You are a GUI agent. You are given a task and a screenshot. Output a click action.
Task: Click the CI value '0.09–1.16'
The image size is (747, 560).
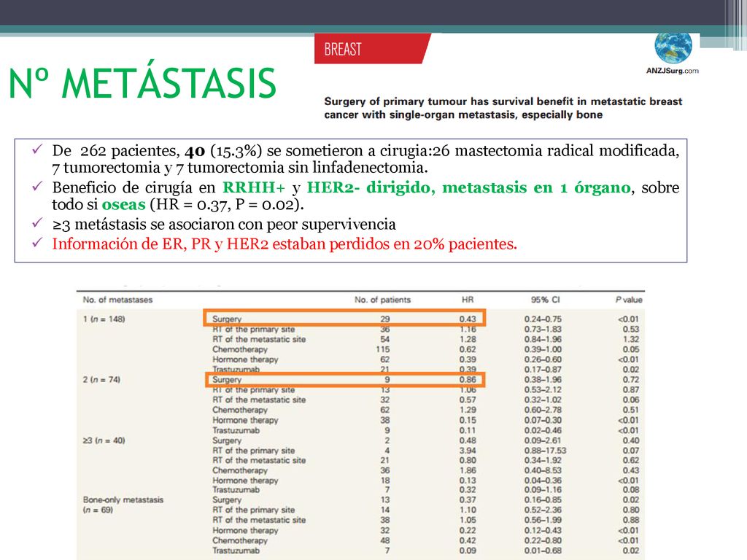(x=543, y=489)
